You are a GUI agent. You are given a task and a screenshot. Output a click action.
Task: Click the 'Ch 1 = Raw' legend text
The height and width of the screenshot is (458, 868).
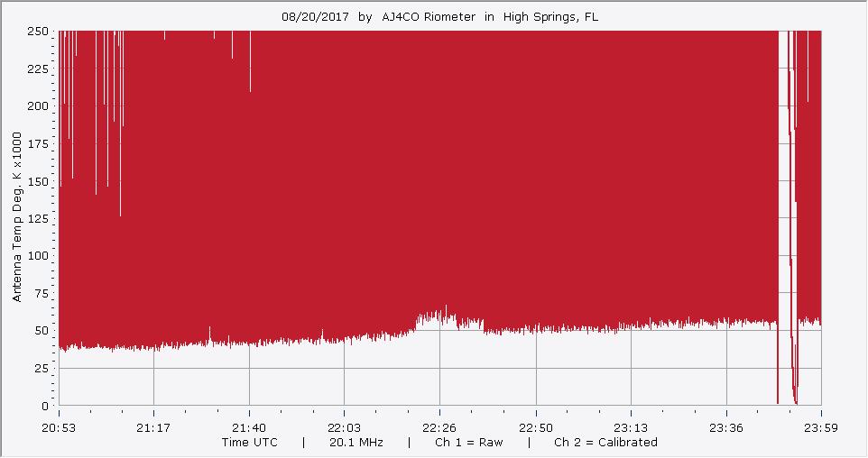(469, 443)
